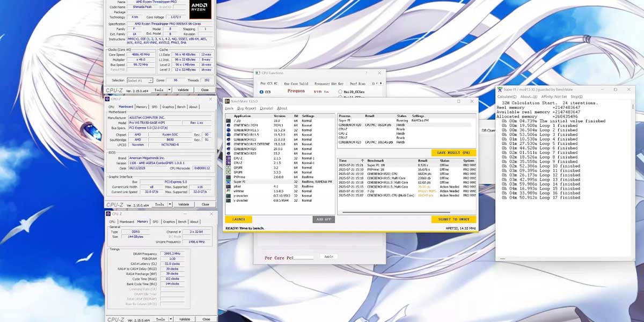Click the BenchMate title bar logo icon

point(227,101)
